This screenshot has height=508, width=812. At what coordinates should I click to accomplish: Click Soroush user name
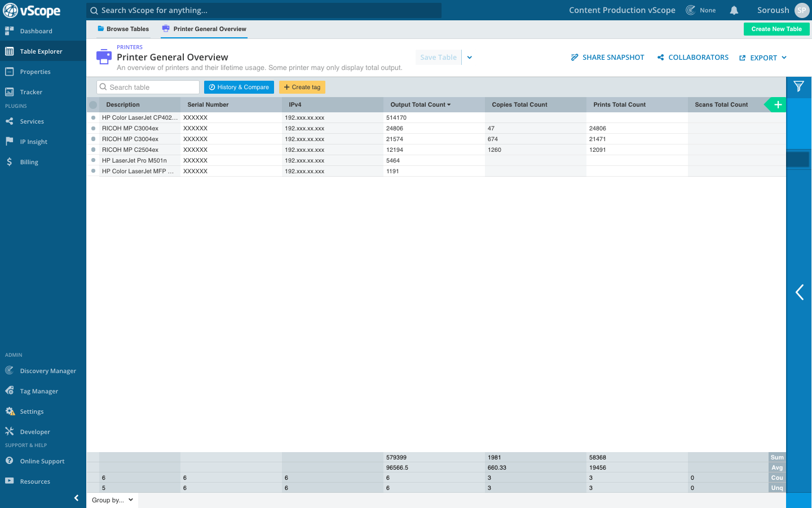click(773, 10)
